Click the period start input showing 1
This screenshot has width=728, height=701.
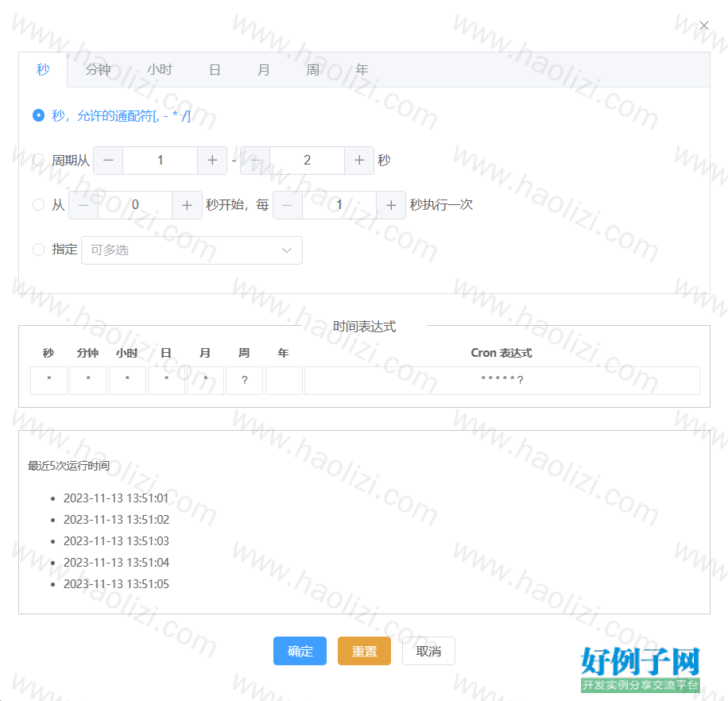click(x=161, y=161)
